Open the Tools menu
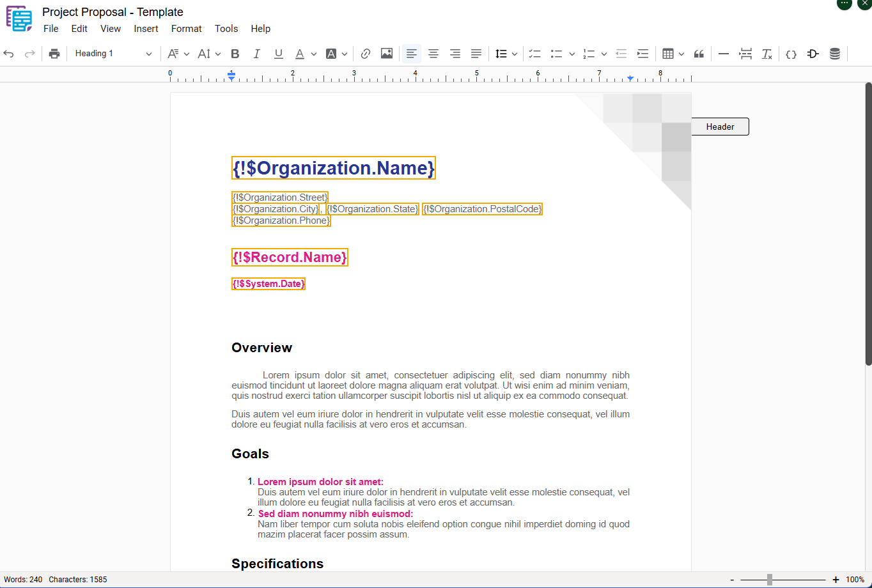 (226, 29)
